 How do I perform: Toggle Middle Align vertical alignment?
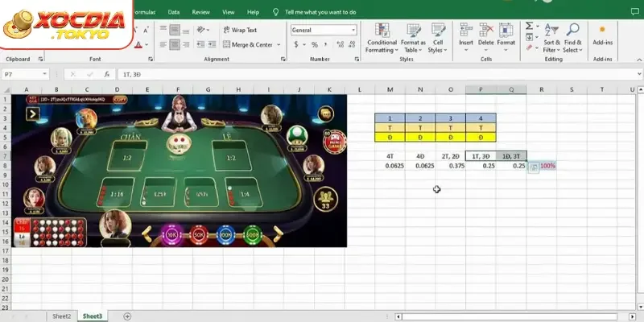(175, 30)
